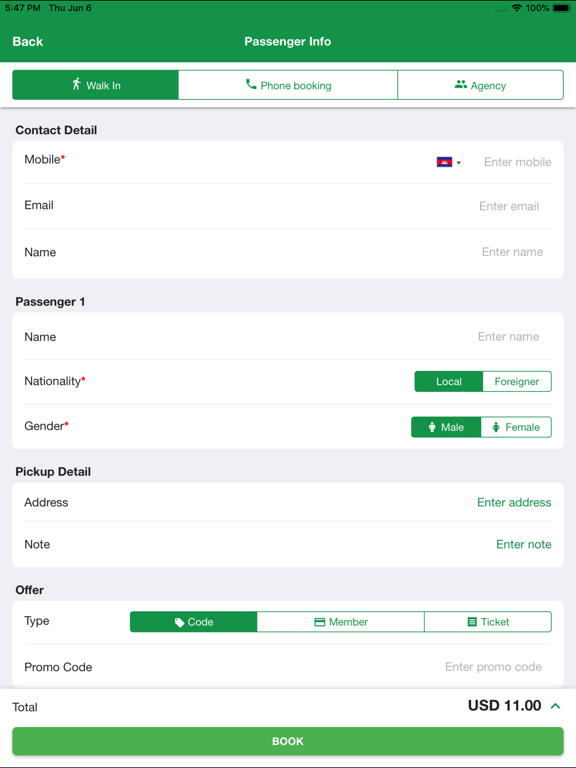Image resolution: width=576 pixels, height=768 pixels.
Task: Tap the price tag Code icon
Action: pos(179,622)
